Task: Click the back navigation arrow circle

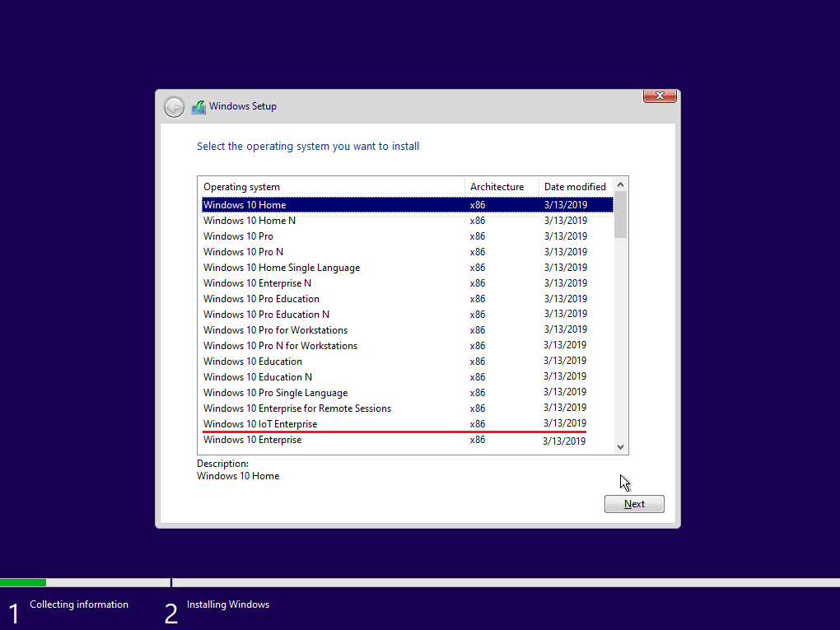Action: [174, 106]
